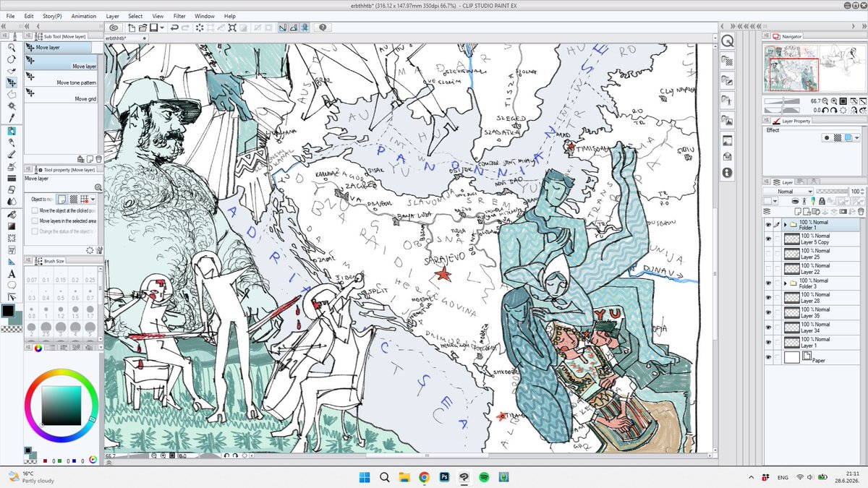Open Information panel icon in dock

pyautogui.click(x=727, y=173)
